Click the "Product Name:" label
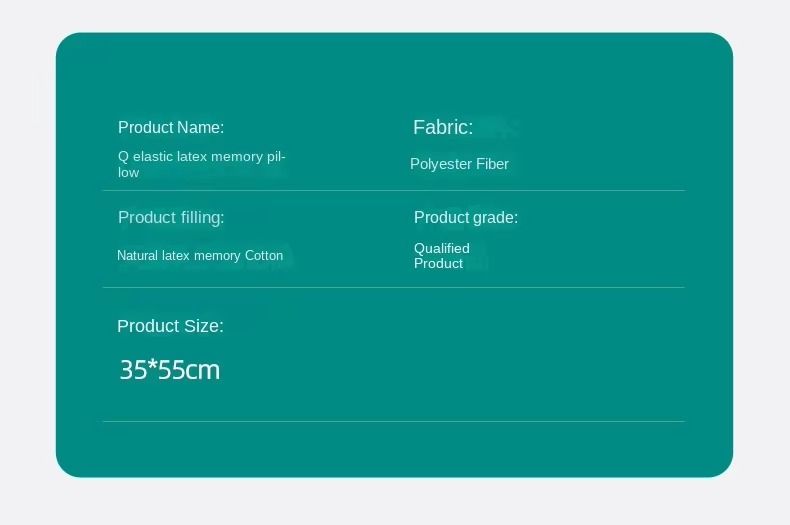Screen dimensions: 790x525 click(171, 127)
